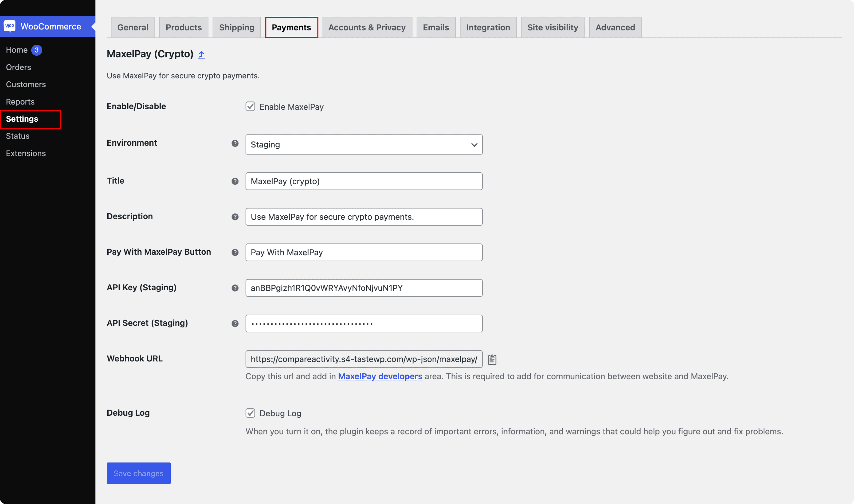The height and width of the screenshot is (504, 854).
Task: Click the WooCommerce logo icon
Action: (9, 26)
